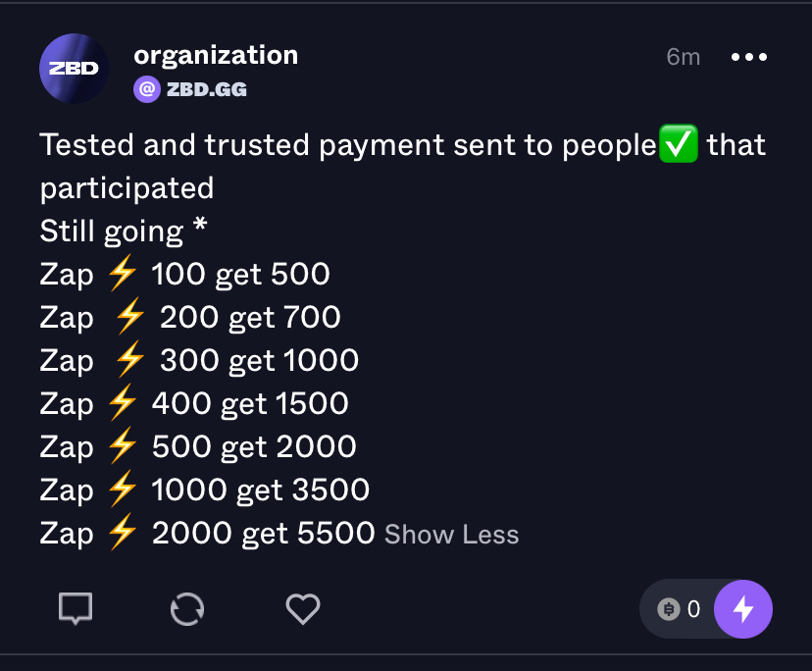
Task: Click the 6m post timestamp
Action: pyautogui.click(x=683, y=57)
